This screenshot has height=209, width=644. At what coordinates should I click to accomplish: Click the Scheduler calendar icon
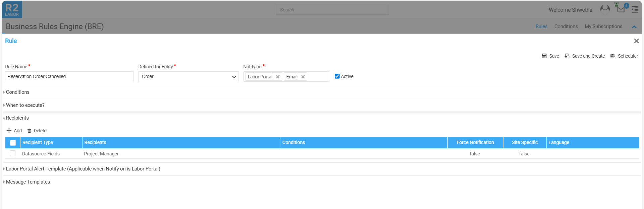click(x=613, y=56)
